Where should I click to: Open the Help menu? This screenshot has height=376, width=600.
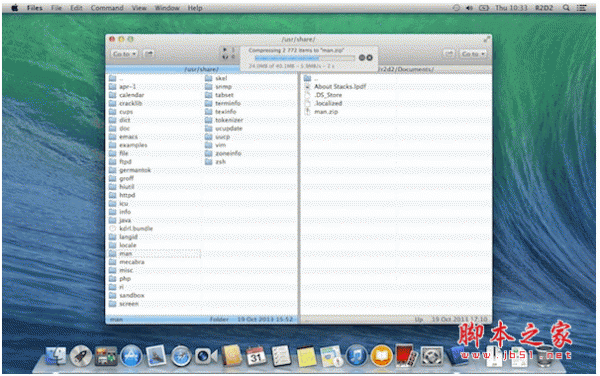click(195, 8)
